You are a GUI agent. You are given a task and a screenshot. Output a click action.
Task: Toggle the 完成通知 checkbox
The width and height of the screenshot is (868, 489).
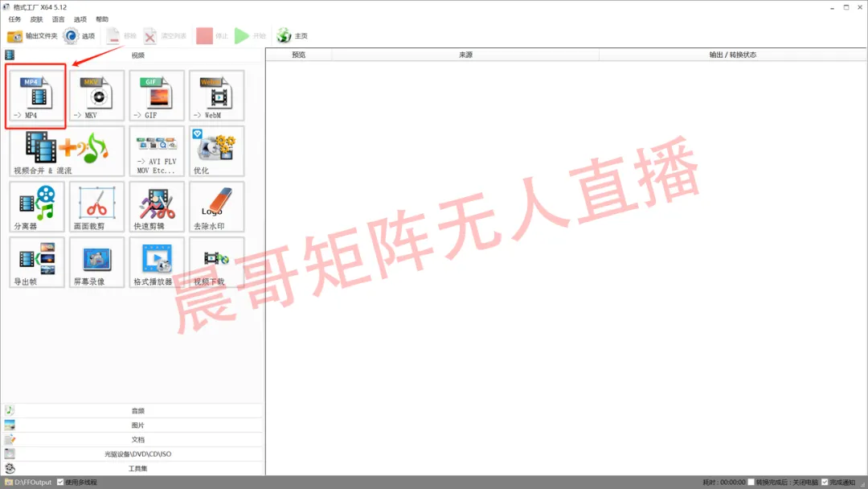825,483
